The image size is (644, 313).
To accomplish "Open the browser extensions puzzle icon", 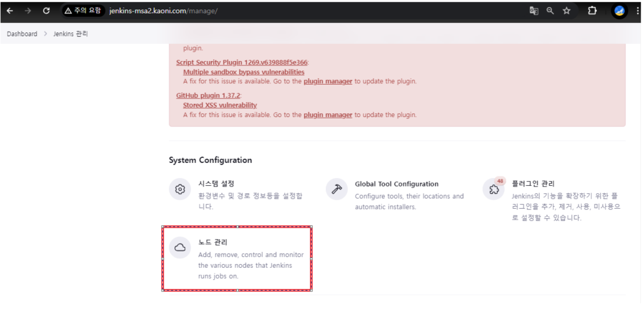I will click(592, 11).
